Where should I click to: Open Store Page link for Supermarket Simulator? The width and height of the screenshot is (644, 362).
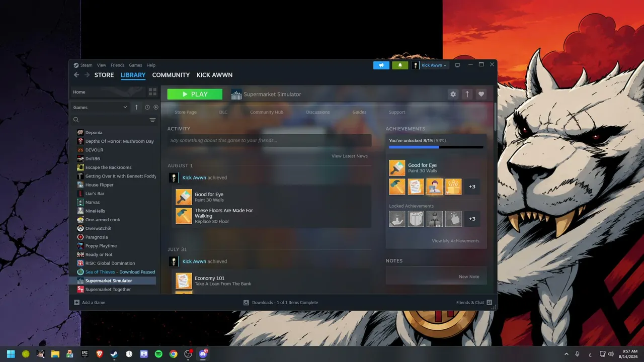pos(186,112)
